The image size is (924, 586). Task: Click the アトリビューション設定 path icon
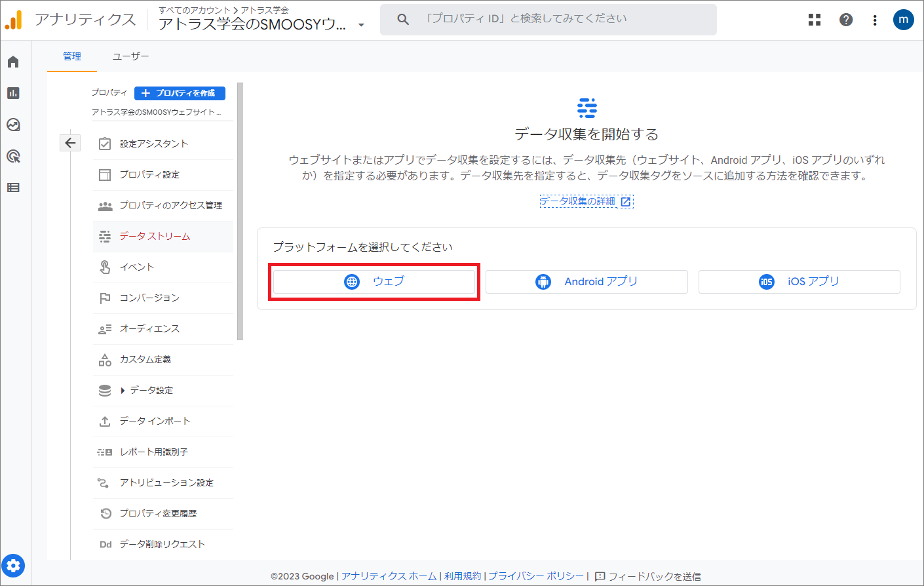point(104,482)
